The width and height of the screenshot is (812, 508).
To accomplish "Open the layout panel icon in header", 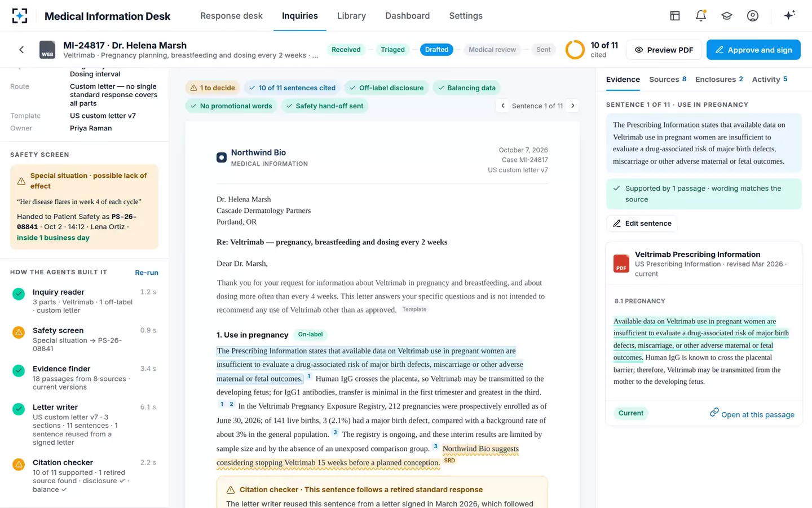I will 675,16.
